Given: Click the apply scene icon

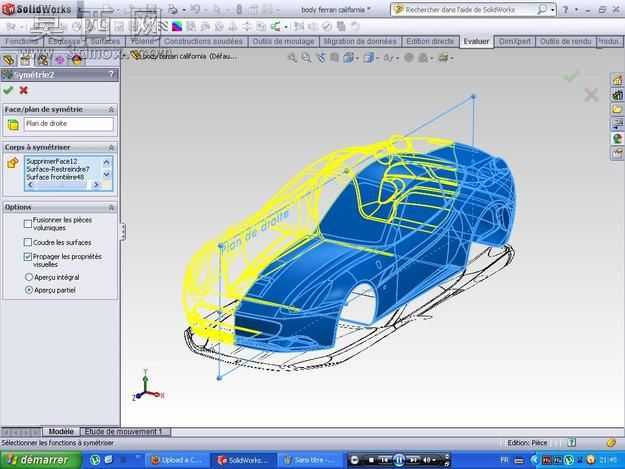Looking at the screenshot, I should (423, 58).
